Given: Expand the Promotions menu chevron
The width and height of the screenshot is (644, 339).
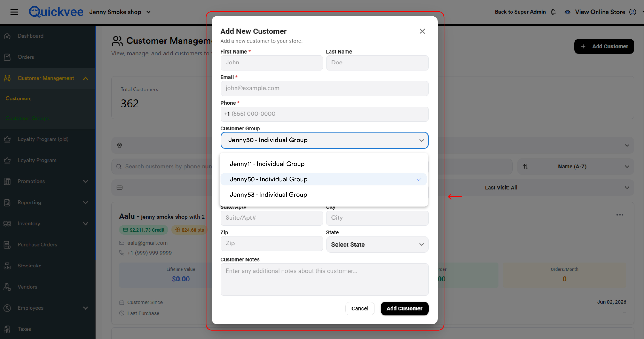Looking at the screenshot, I should click(85, 182).
